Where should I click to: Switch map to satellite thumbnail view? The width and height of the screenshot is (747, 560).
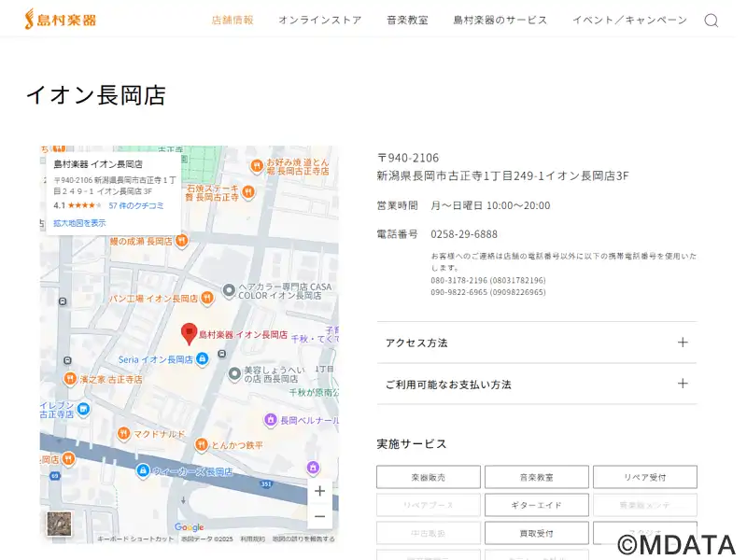59,524
